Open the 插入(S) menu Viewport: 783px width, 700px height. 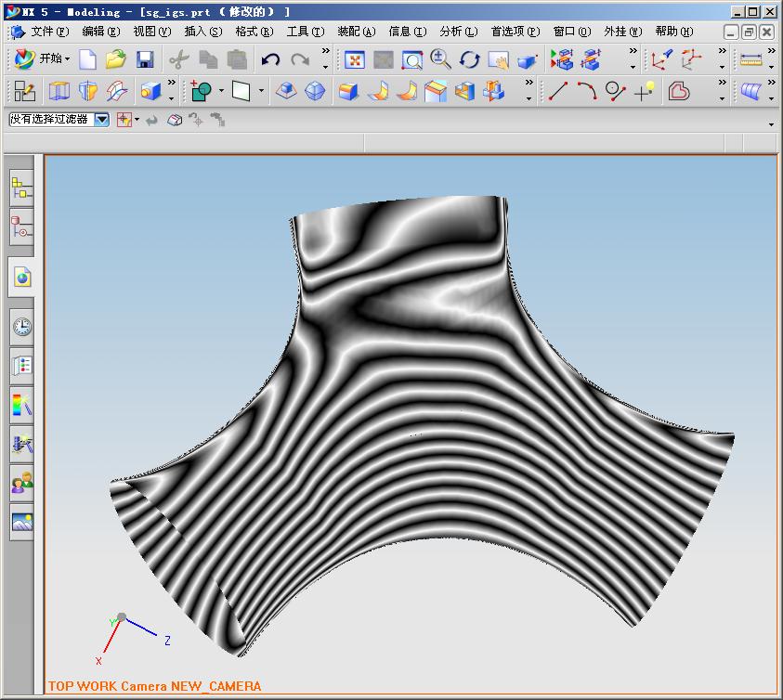click(x=203, y=32)
